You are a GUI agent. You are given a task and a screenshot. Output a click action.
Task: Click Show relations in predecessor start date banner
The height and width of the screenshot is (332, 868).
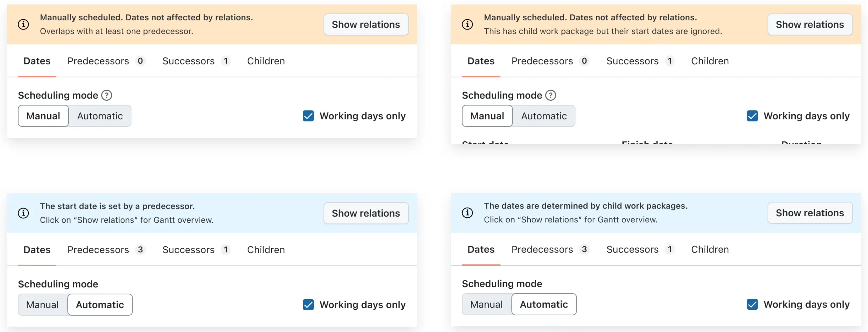(366, 213)
